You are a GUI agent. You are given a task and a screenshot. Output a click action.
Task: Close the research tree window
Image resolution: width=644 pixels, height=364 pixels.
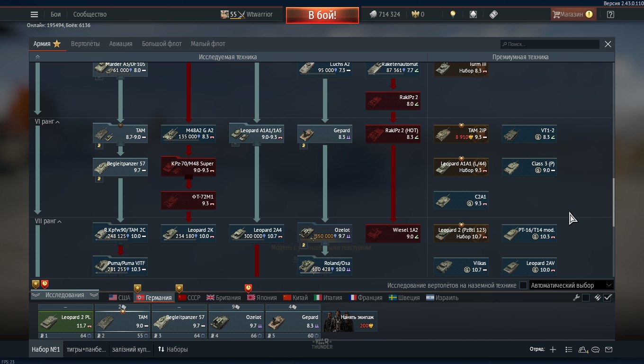608,44
